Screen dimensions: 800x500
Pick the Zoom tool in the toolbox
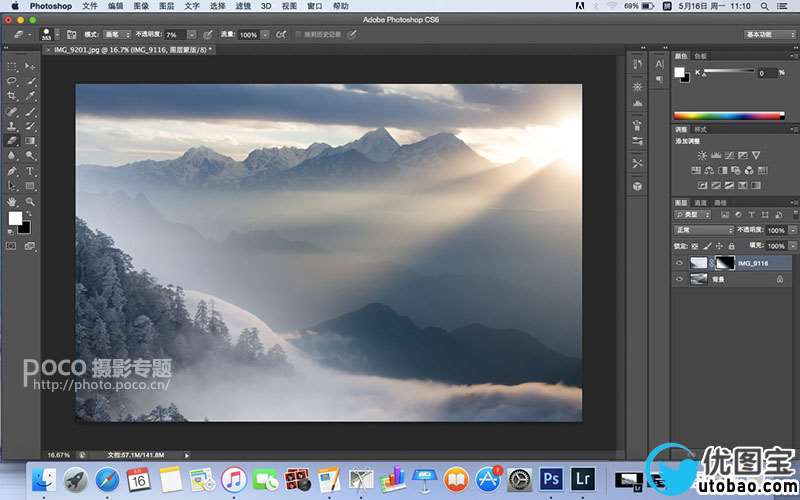(x=30, y=201)
